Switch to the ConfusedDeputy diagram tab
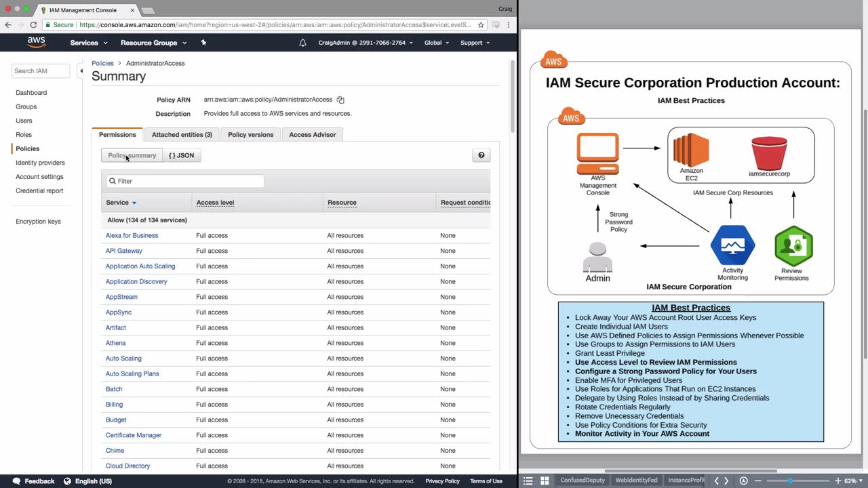Screen dimensions: 868x488 [x=582, y=481]
